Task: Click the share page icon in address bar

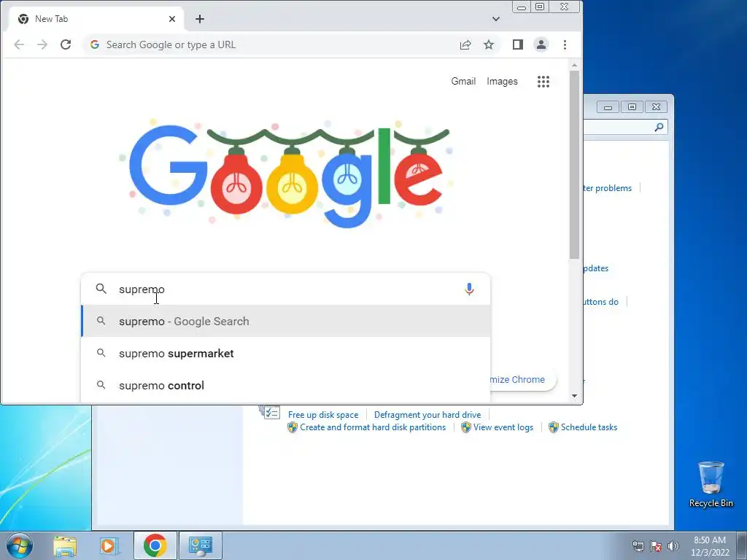Action: point(465,44)
